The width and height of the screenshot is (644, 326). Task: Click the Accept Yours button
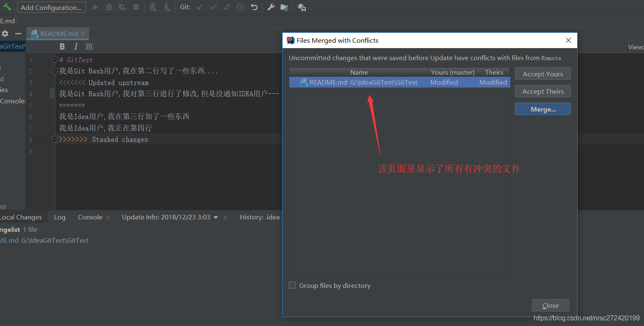point(542,74)
